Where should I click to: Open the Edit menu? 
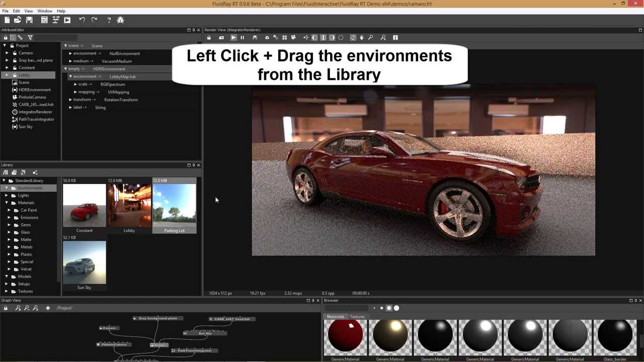(x=17, y=11)
